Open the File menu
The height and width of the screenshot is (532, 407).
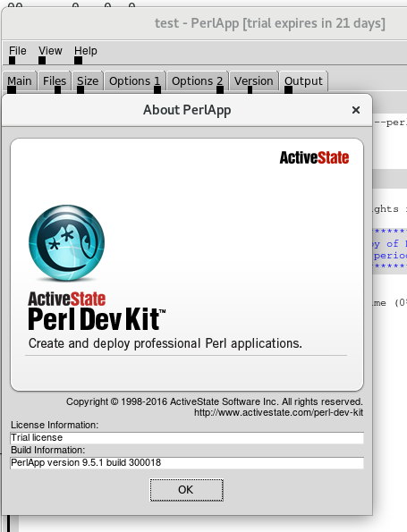point(17,51)
